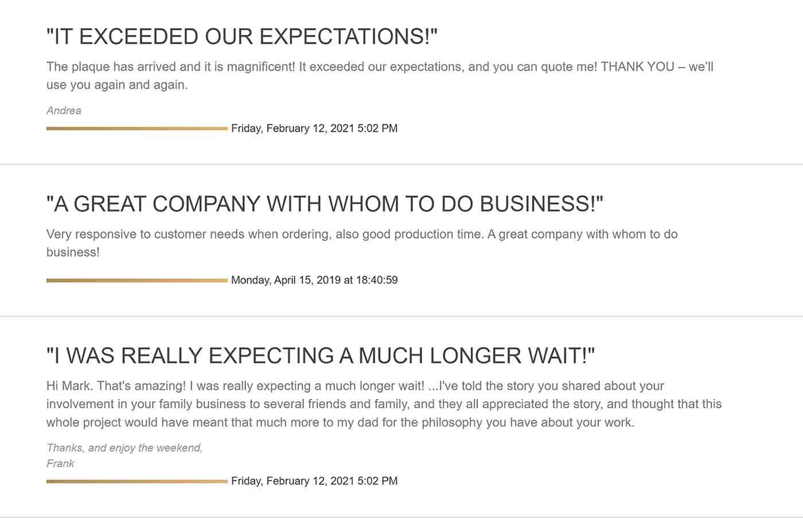Click the "Thanks, and enjoy the weekend" line
The width and height of the screenshot is (803, 532).
click(x=124, y=448)
